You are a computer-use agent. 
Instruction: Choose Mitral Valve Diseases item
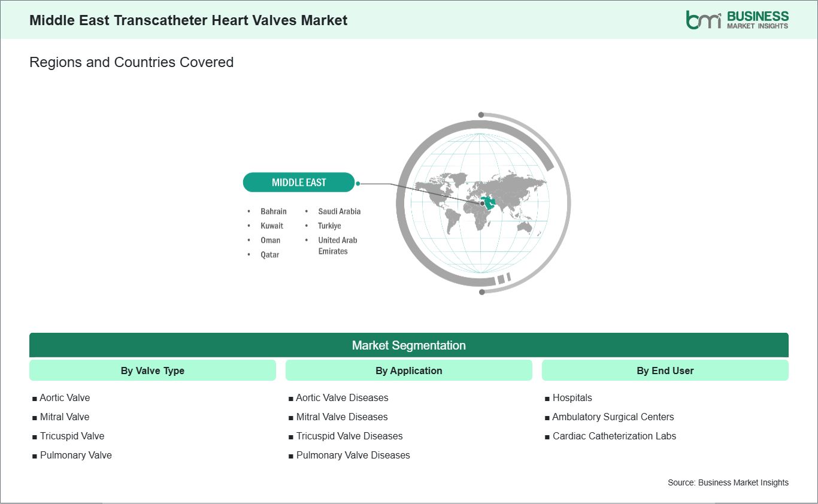coord(341,417)
